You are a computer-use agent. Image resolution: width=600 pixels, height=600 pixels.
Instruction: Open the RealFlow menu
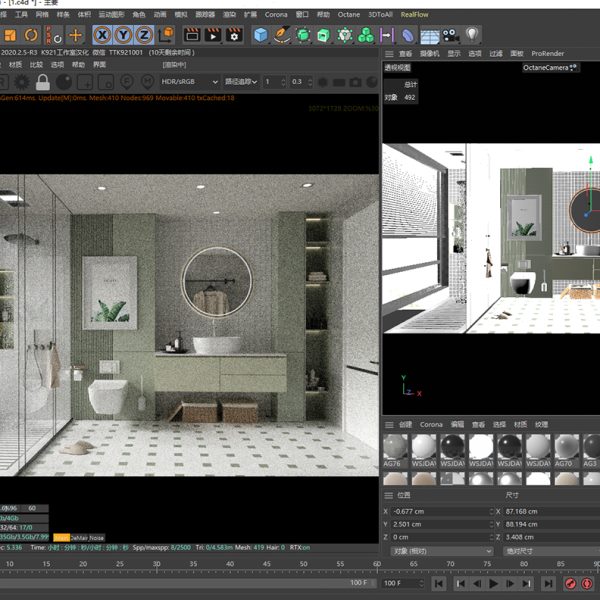(x=414, y=15)
